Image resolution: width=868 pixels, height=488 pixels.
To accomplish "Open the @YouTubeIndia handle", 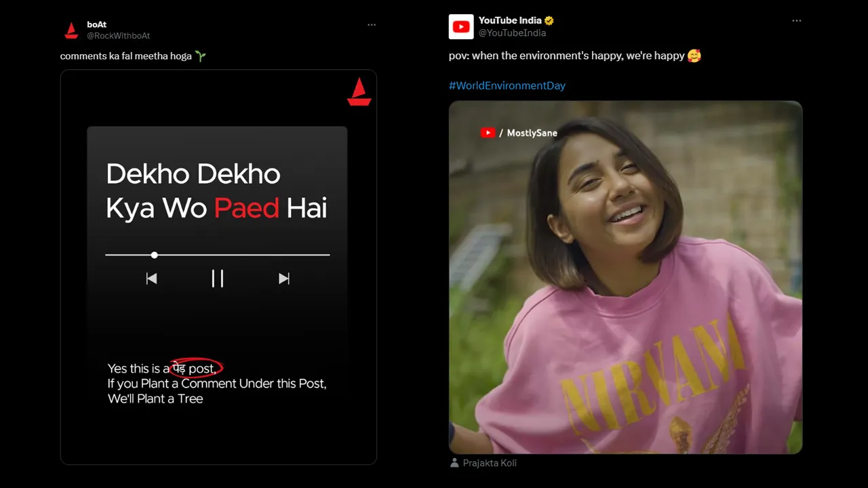I will click(513, 33).
